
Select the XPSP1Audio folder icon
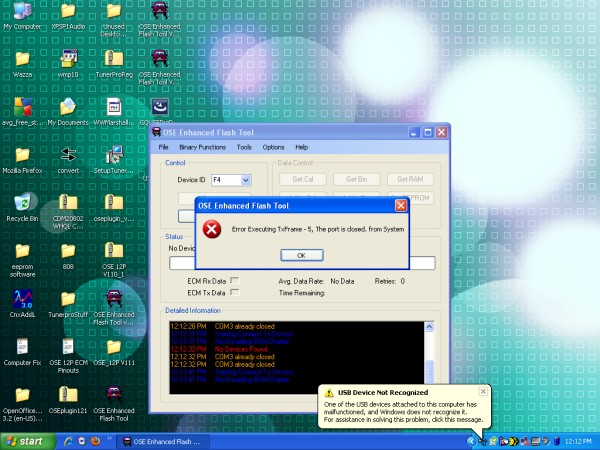[x=68, y=16]
